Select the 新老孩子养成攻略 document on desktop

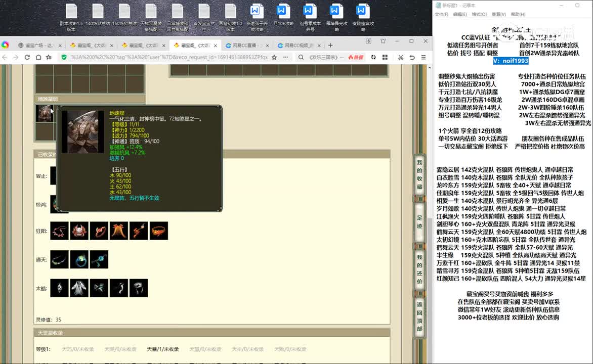257,17
